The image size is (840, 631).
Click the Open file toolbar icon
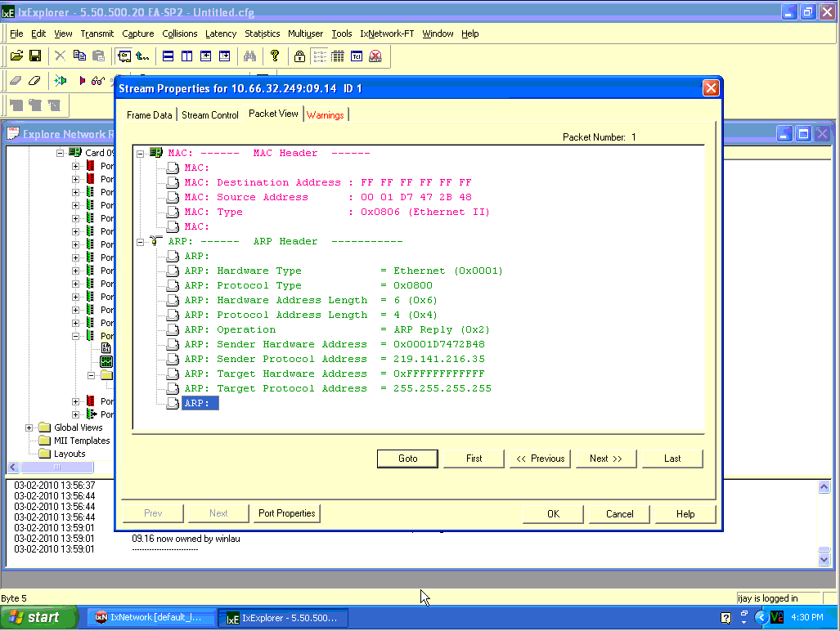tap(16, 56)
